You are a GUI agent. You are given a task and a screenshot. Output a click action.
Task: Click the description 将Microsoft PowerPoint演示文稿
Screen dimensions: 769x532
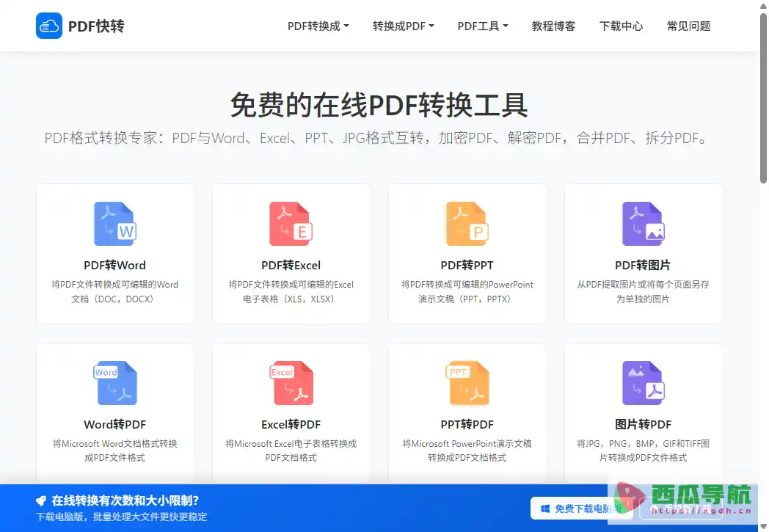coord(467,444)
